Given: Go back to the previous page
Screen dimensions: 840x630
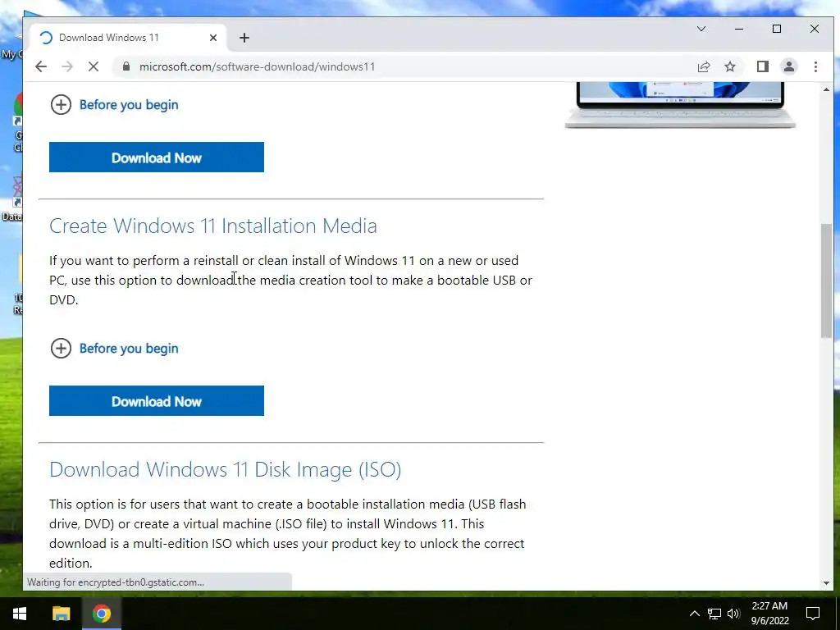Looking at the screenshot, I should [41, 66].
